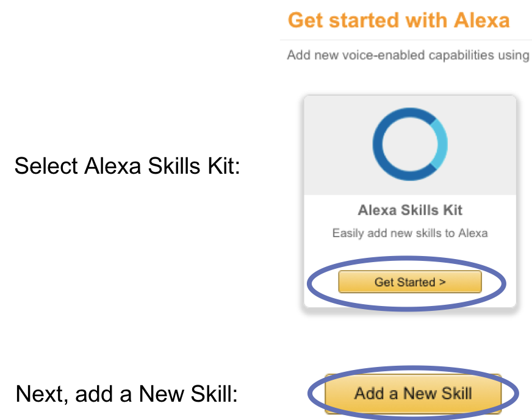Click the Get Started button
This screenshot has height=420, width=532.
(x=411, y=282)
